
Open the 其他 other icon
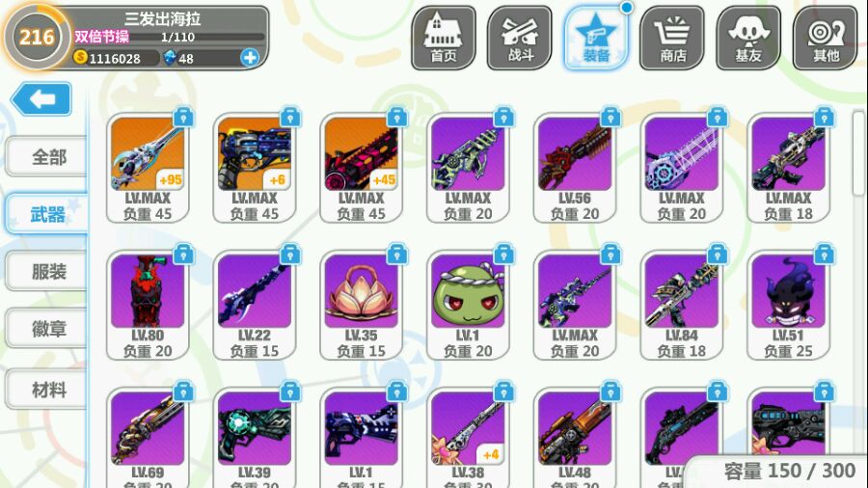point(825,38)
